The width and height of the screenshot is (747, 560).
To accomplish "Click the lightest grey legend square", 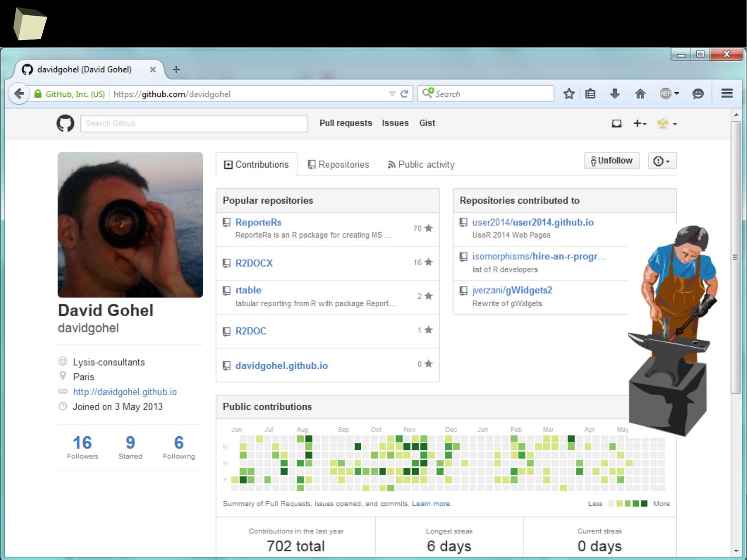I will (x=611, y=504).
